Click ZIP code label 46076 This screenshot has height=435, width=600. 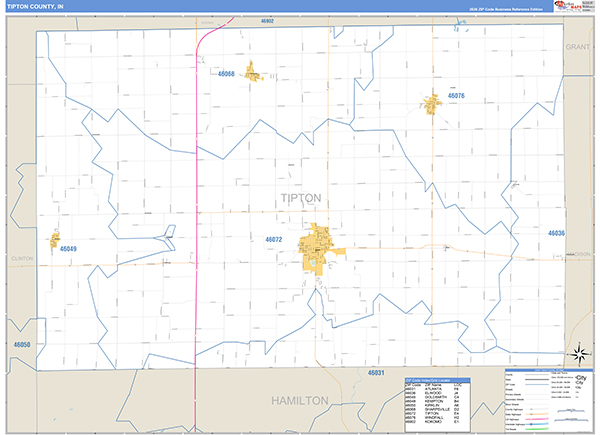coord(456,96)
